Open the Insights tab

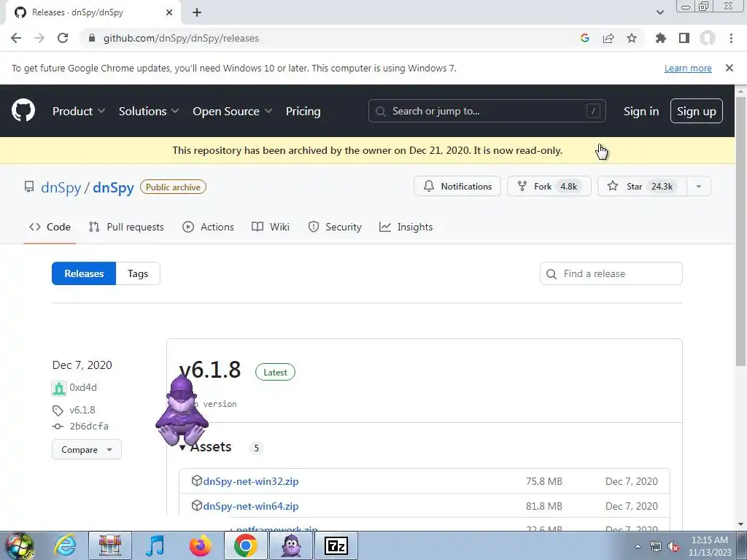click(406, 227)
